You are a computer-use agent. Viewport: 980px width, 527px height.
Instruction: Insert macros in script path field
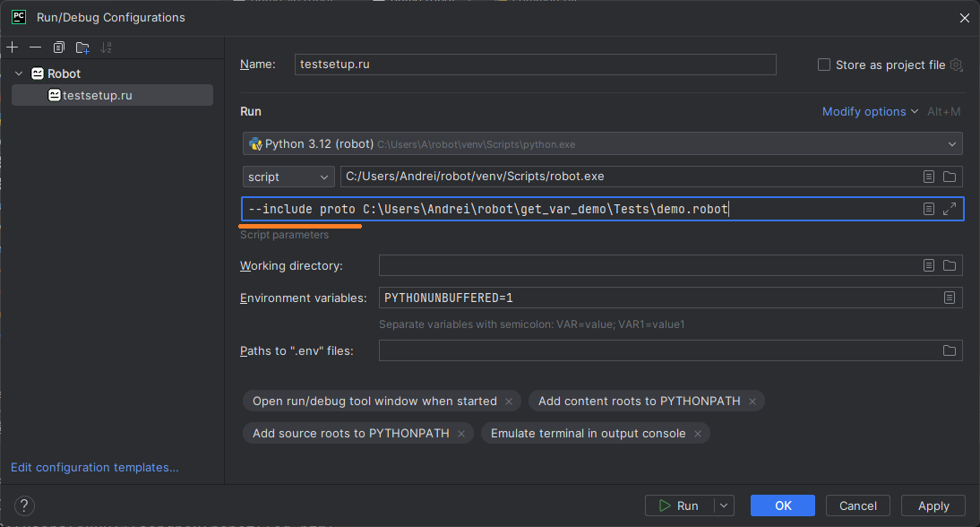(929, 177)
